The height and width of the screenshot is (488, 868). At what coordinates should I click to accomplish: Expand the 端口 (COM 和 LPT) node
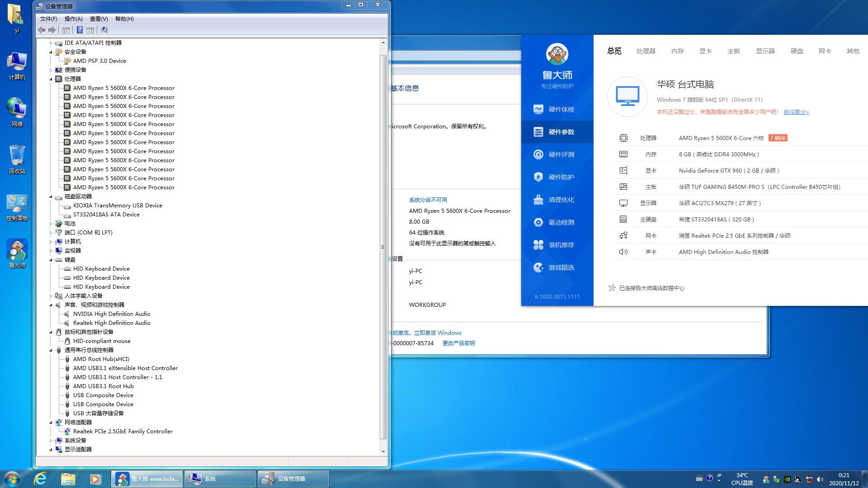pyautogui.click(x=51, y=233)
